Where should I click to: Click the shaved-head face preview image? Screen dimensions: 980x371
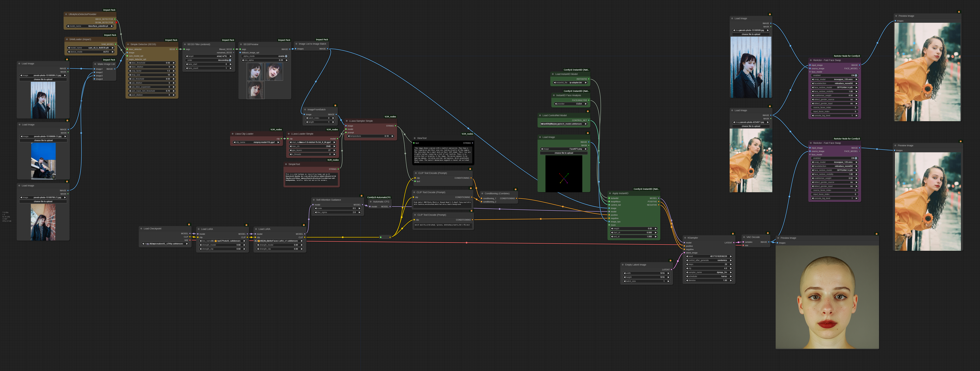(827, 297)
